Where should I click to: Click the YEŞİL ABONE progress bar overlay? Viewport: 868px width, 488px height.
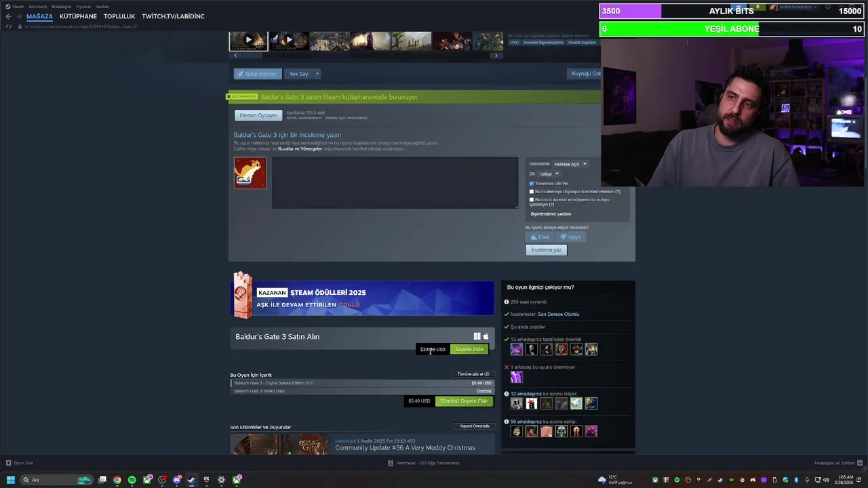click(x=732, y=28)
